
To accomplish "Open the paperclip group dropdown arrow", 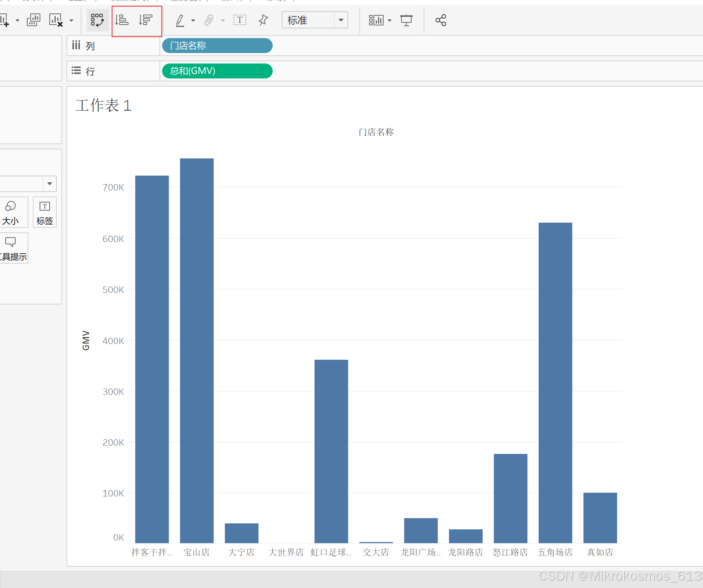I will coord(223,21).
